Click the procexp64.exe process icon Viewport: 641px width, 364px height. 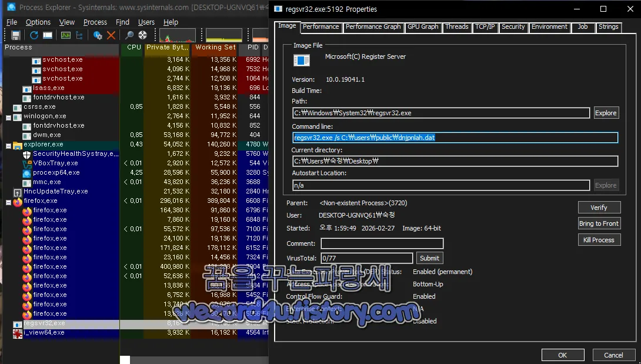[x=26, y=173]
